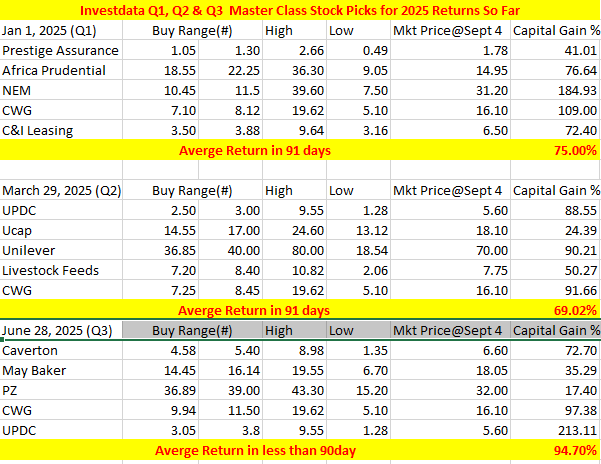The image size is (601, 464).
Task: Select the 36.89 buy price for PZ
Action: (161, 390)
